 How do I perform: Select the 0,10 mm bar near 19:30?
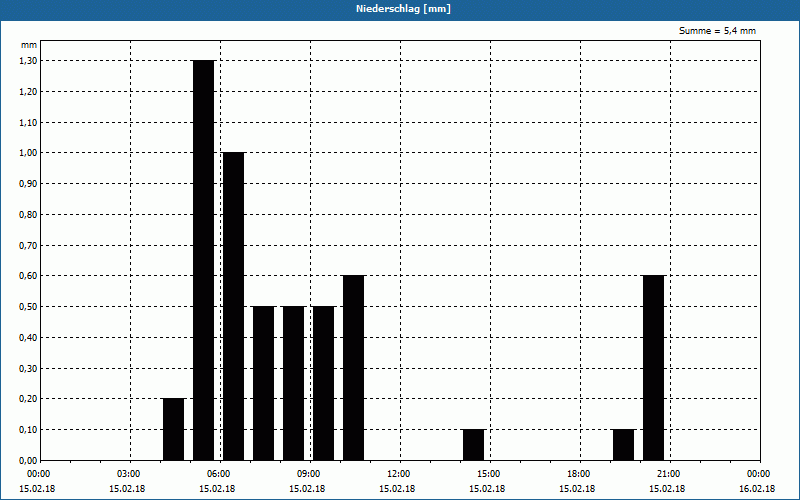pos(623,445)
